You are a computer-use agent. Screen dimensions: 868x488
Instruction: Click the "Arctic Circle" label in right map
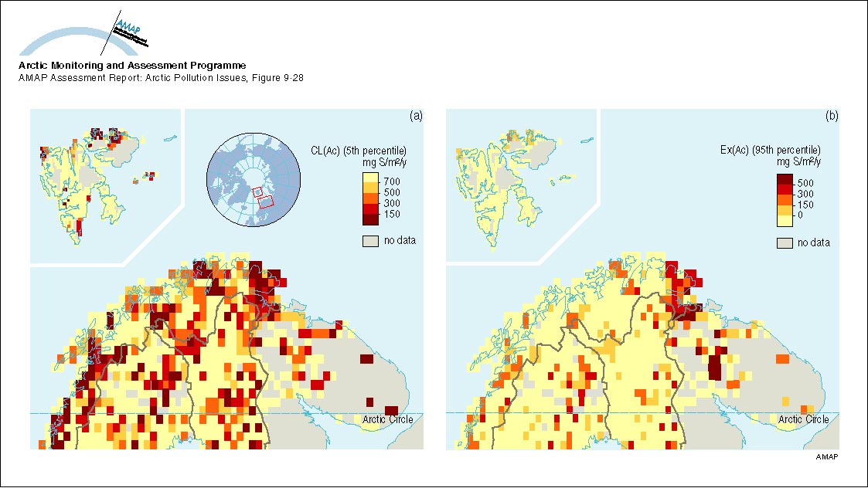tap(803, 419)
